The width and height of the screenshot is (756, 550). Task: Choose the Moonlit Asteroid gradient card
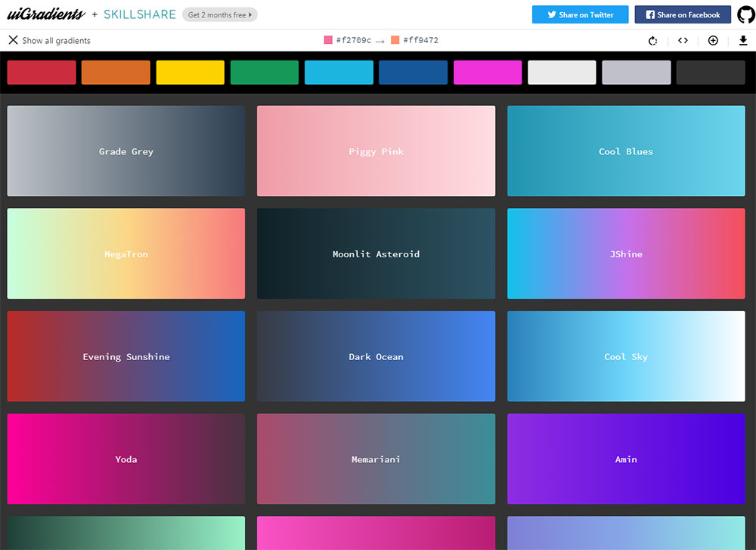376,253
